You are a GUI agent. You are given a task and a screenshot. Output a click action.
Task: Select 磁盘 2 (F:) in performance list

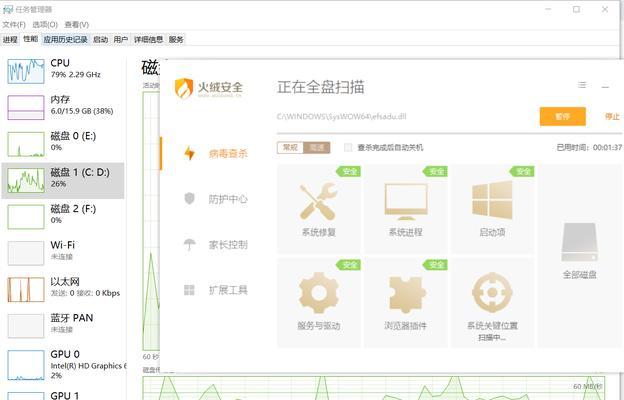pos(63,217)
